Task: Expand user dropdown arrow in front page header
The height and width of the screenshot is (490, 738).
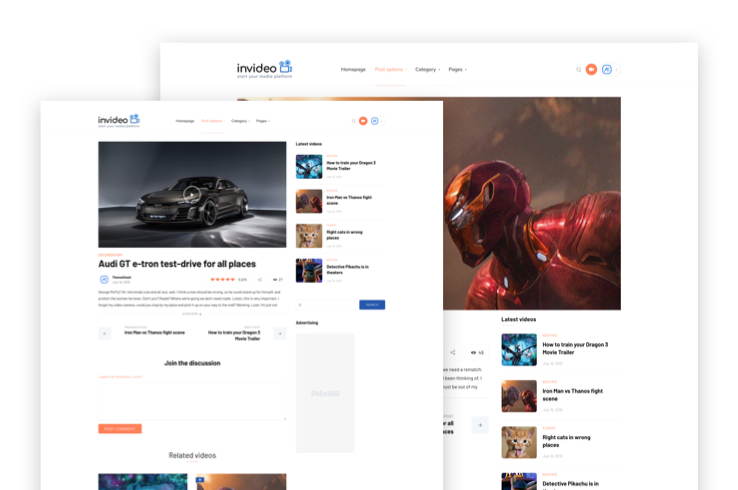Action: [x=382, y=121]
